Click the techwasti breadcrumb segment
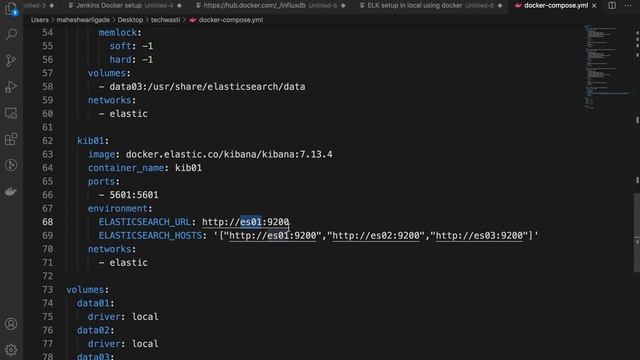Image resolution: width=640 pixels, height=360 pixels. point(165,20)
